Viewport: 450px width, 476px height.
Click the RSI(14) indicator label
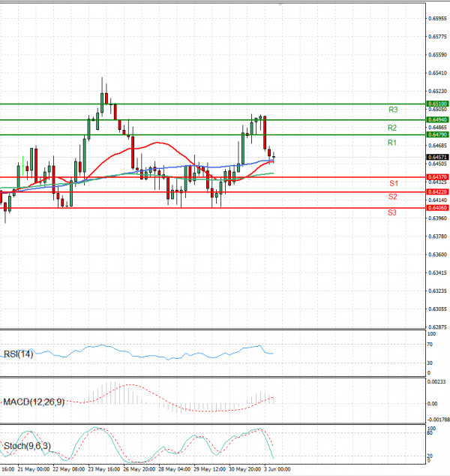pos(18,354)
